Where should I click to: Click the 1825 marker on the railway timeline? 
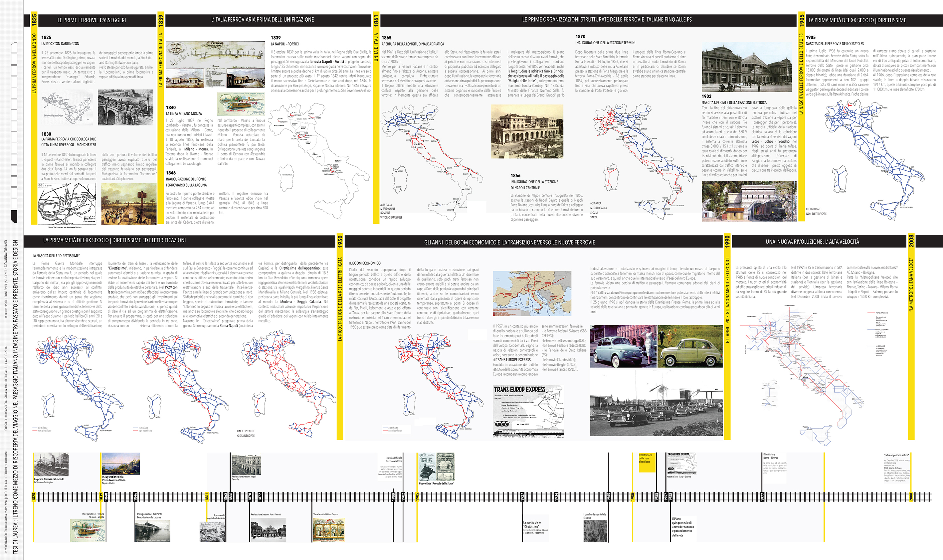coord(34,497)
